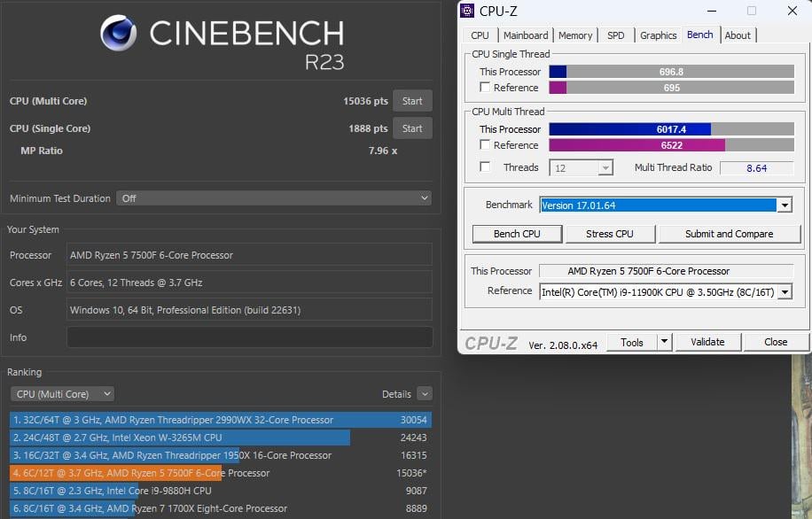Click the OS value Windows 10 field

tap(250, 310)
